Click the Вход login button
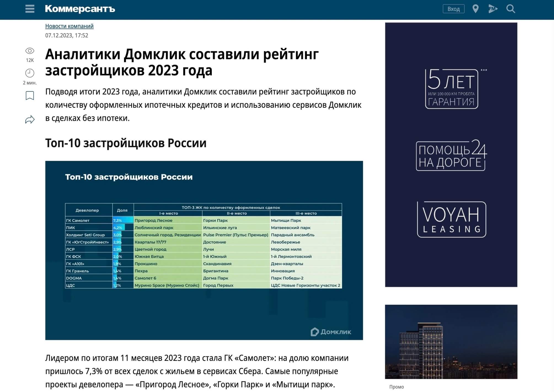This screenshot has height=392, width=554. pos(453,9)
